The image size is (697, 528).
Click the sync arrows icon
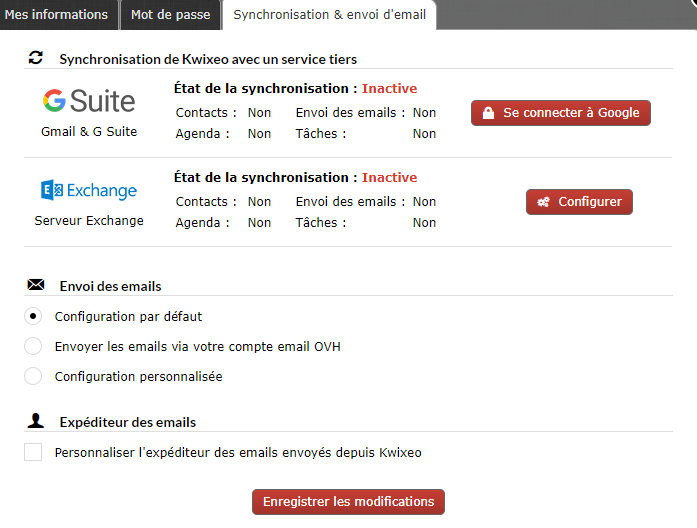pyautogui.click(x=36, y=59)
